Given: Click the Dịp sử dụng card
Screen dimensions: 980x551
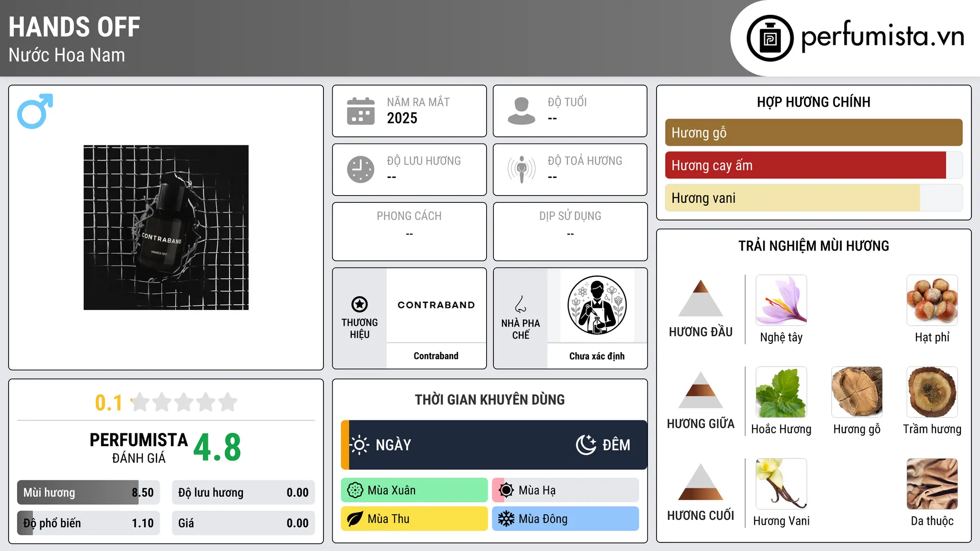Looking at the screenshot, I should tap(570, 231).
